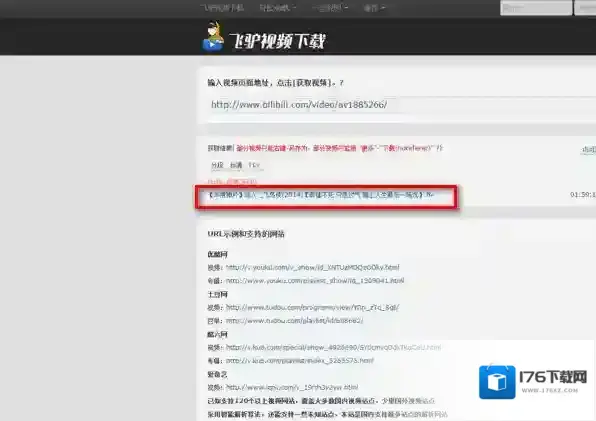Open the Youku playlist_show example link
This screenshot has width=596, height=421.
coord(315,281)
